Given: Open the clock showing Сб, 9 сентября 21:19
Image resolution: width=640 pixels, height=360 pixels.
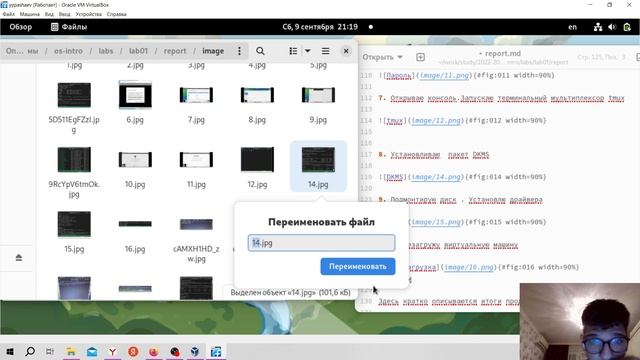Looking at the screenshot, I should coord(320,27).
